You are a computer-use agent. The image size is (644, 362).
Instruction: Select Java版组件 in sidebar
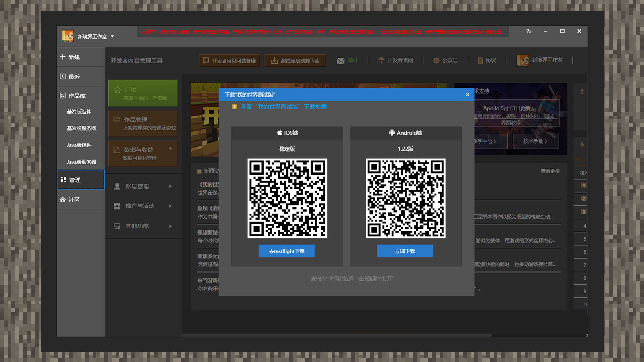[x=79, y=145]
